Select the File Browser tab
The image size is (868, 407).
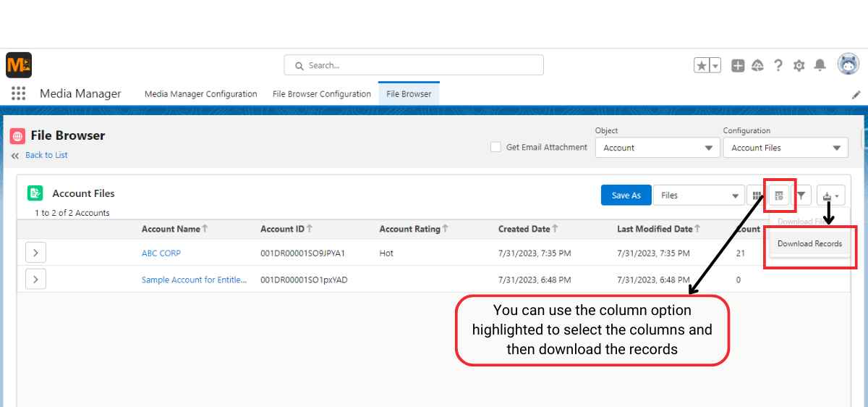[409, 94]
